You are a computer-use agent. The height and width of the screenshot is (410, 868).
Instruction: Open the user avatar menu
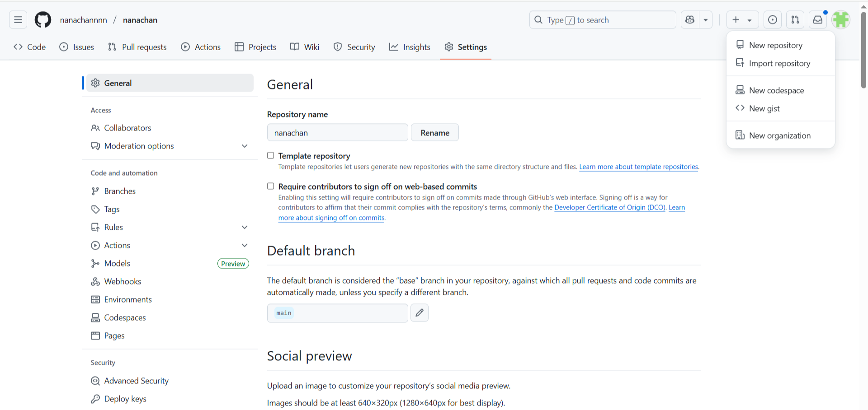(x=841, y=20)
